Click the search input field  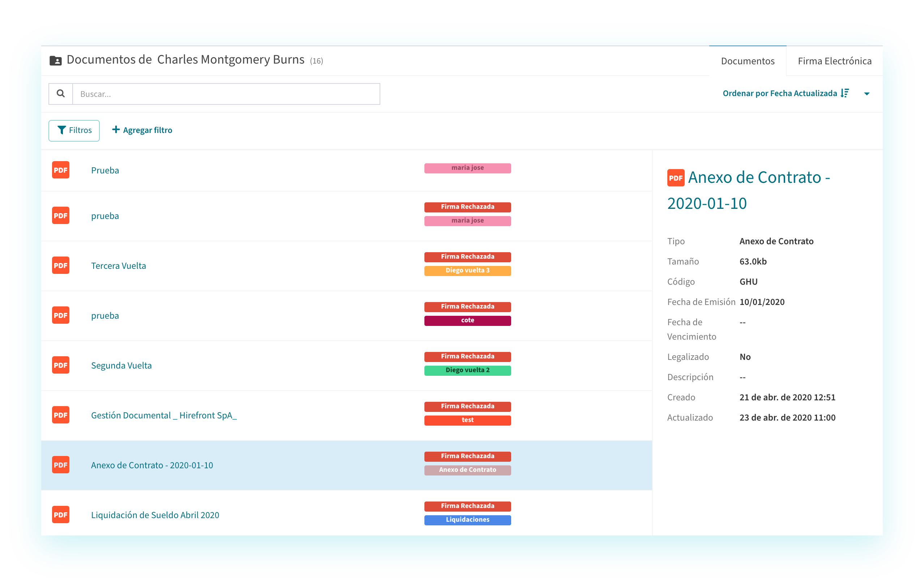pos(226,93)
